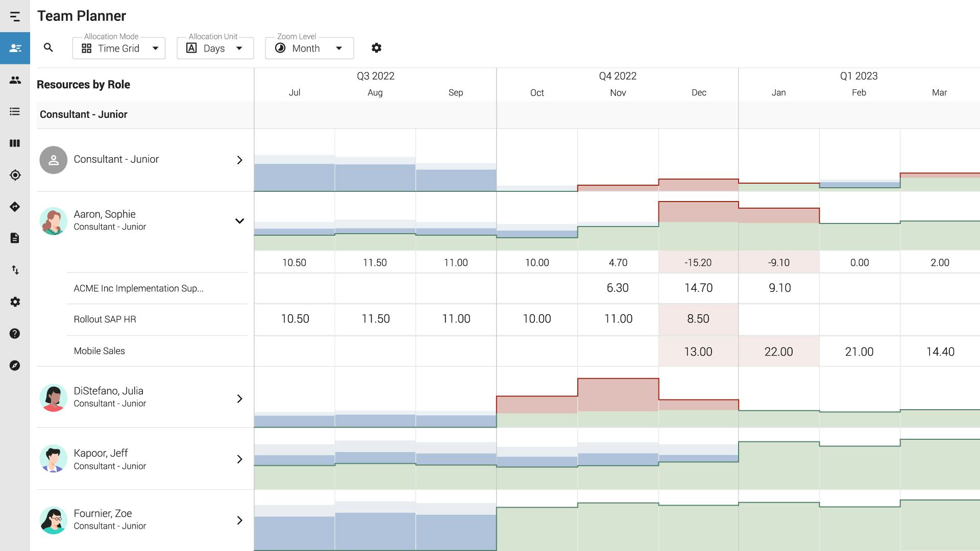
Task: Select the zoom level Month icon
Action: (x=280, y=48)
